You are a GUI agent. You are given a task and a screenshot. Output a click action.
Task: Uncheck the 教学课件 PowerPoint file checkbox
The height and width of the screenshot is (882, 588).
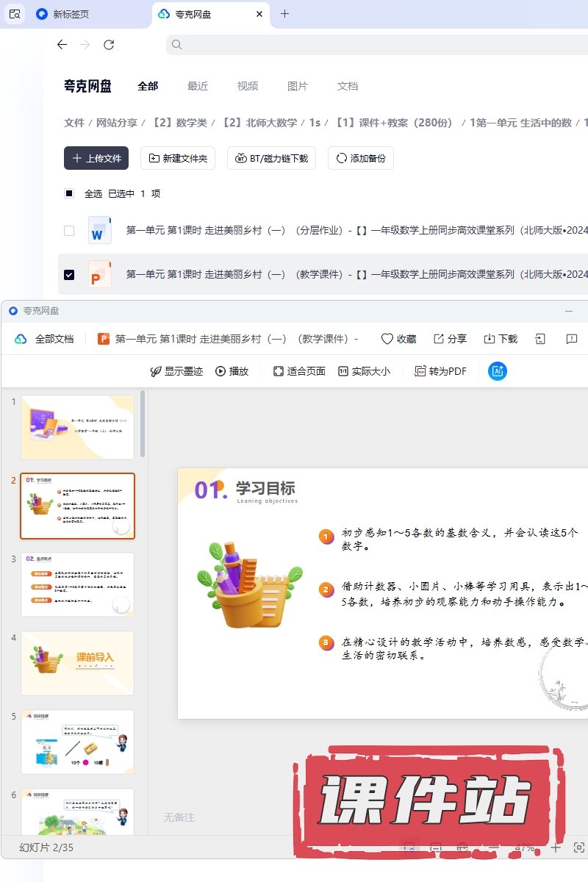click(69, 274)
